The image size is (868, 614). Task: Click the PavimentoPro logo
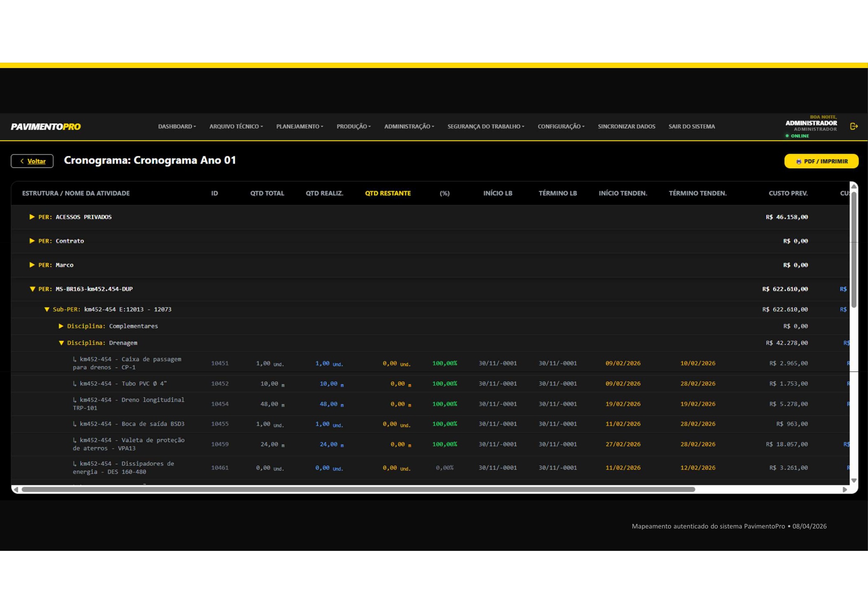[46, 127]
